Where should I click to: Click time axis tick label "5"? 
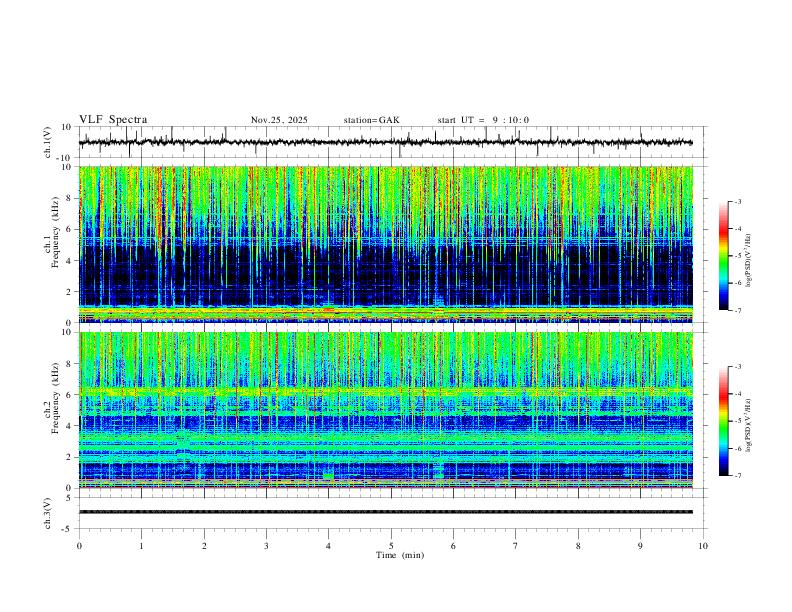(391, 546)
